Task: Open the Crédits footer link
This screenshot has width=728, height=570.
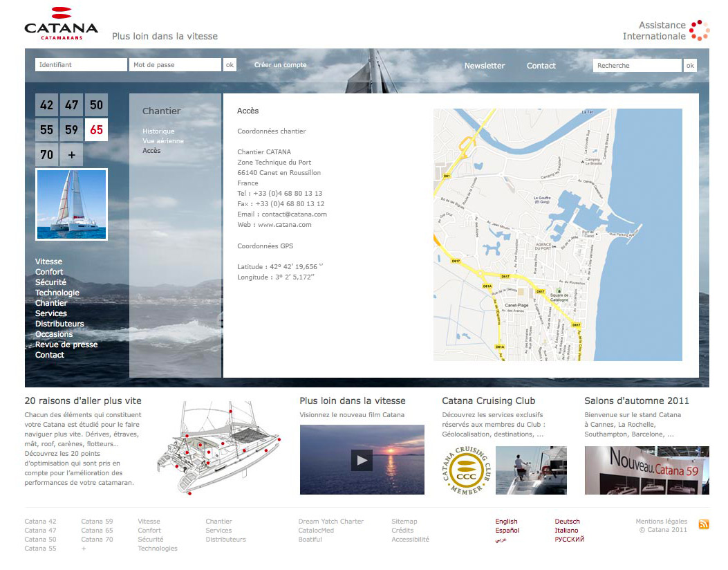Action: coord(402,531)
